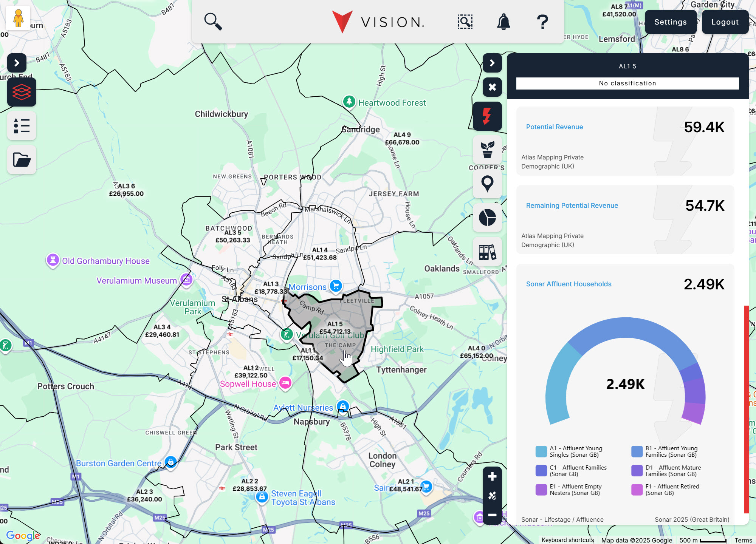Open the map legend list
Screen dimensions: 756x544
click(x=22, y=126)
